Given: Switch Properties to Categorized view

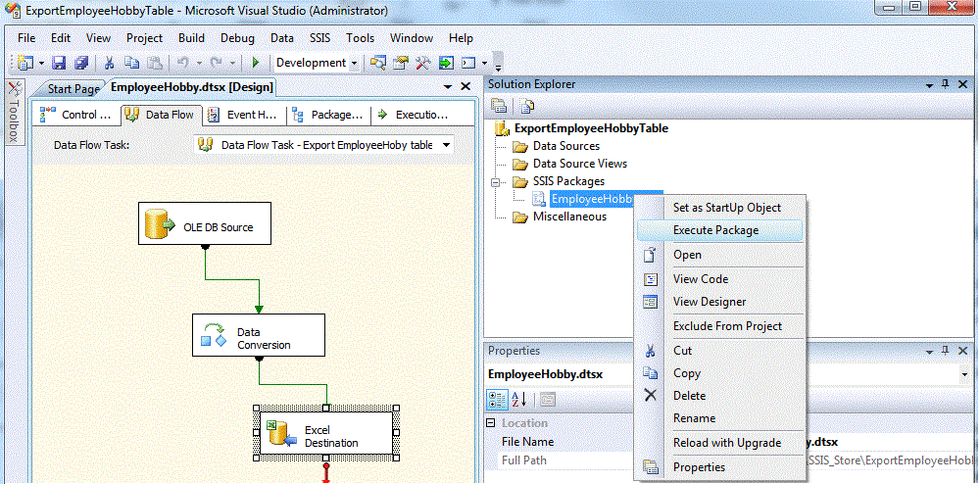Looking at the screenshot, I should point(497,399).
